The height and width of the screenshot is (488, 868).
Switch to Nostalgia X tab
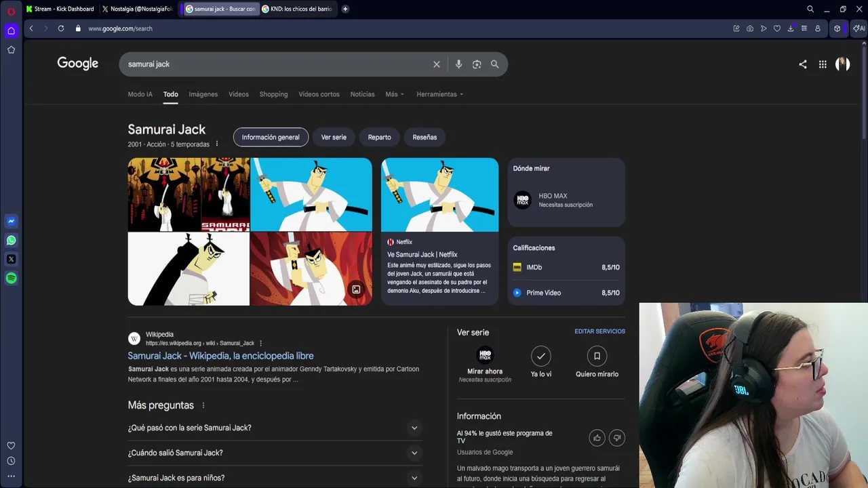138,9
